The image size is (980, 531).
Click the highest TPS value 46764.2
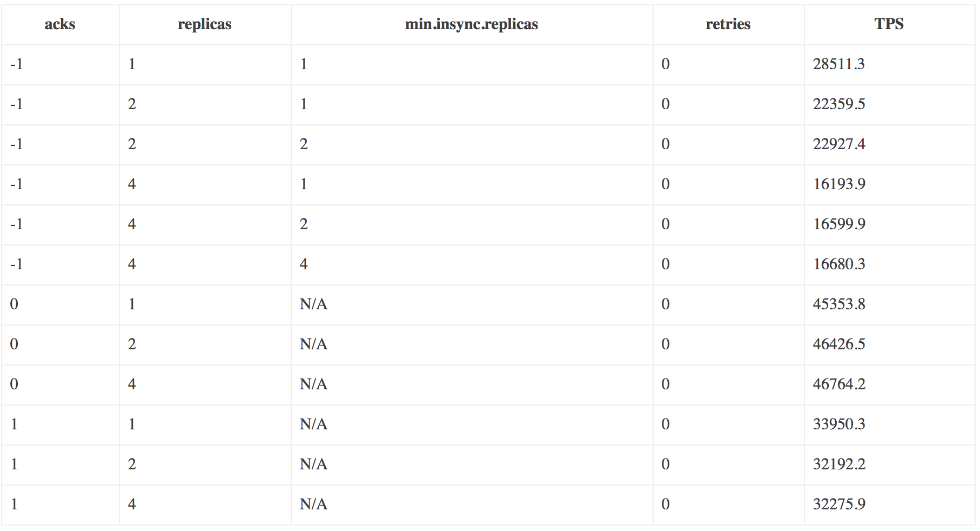pos(839,384)
